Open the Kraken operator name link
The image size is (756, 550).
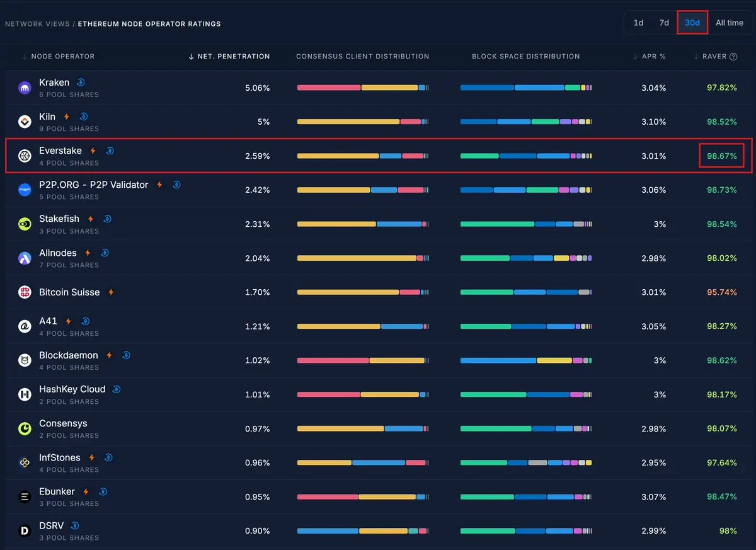[x=54, y=83]
